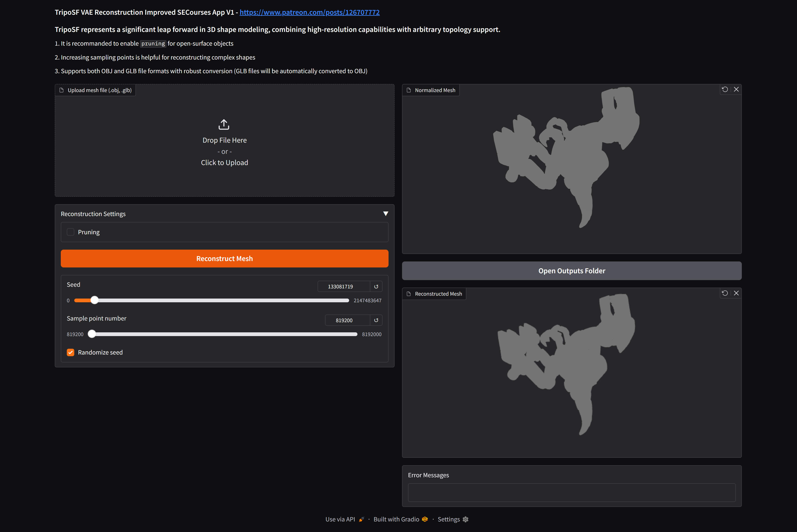The image size is (797, 532).
Task: Clear the Normalized Mesh viewer
Action: (x=736, y=89)
